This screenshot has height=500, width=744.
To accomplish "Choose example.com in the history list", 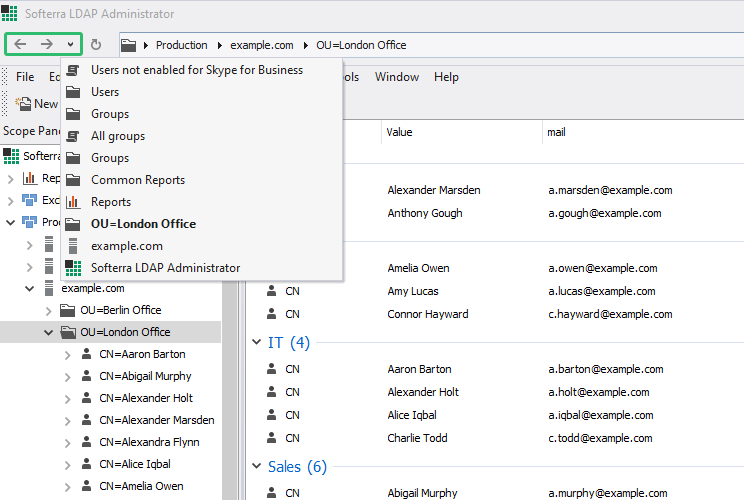I will 202,246.
